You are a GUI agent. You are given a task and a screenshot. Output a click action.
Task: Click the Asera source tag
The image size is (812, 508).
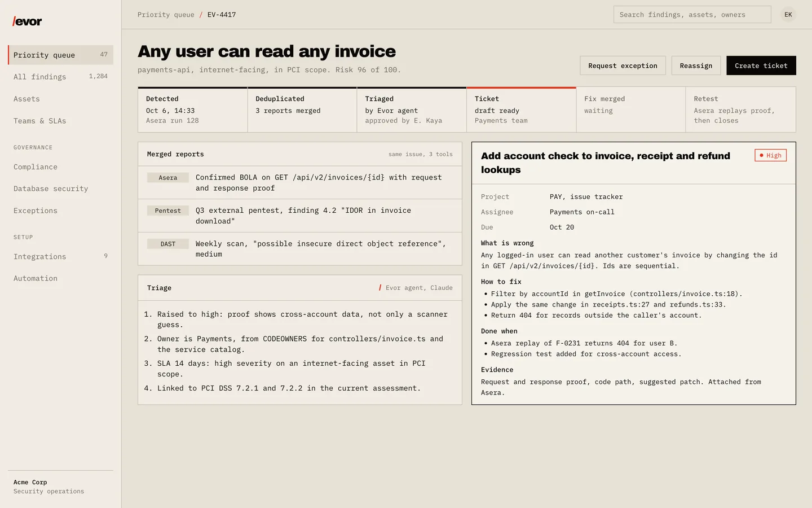point(168,178)
